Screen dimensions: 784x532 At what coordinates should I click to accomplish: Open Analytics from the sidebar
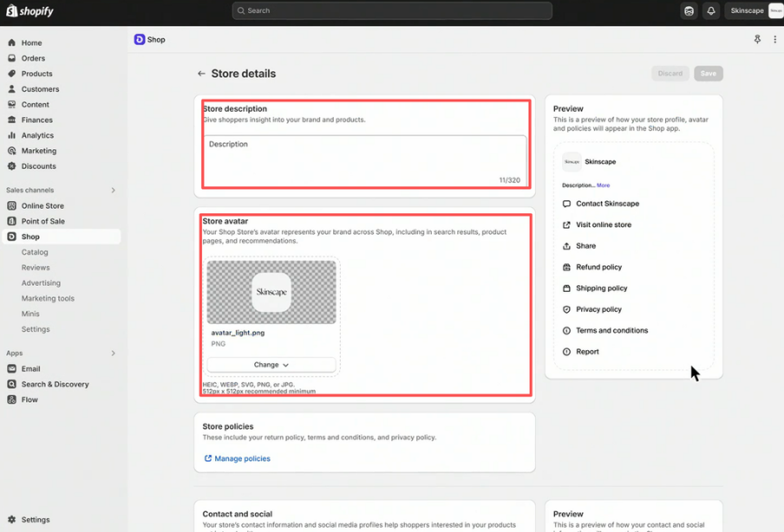point(37,135)
